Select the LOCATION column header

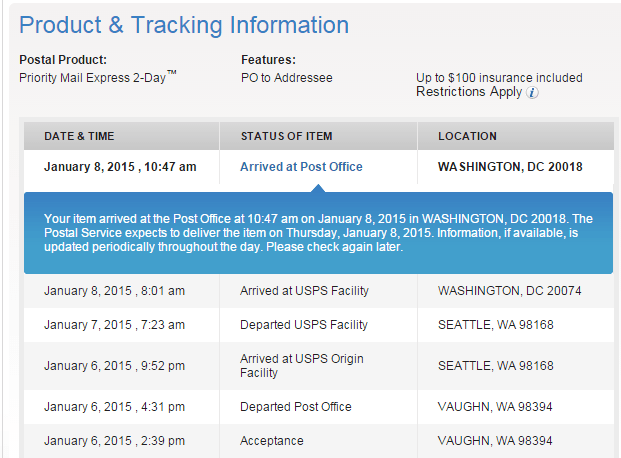coord(467,136)
